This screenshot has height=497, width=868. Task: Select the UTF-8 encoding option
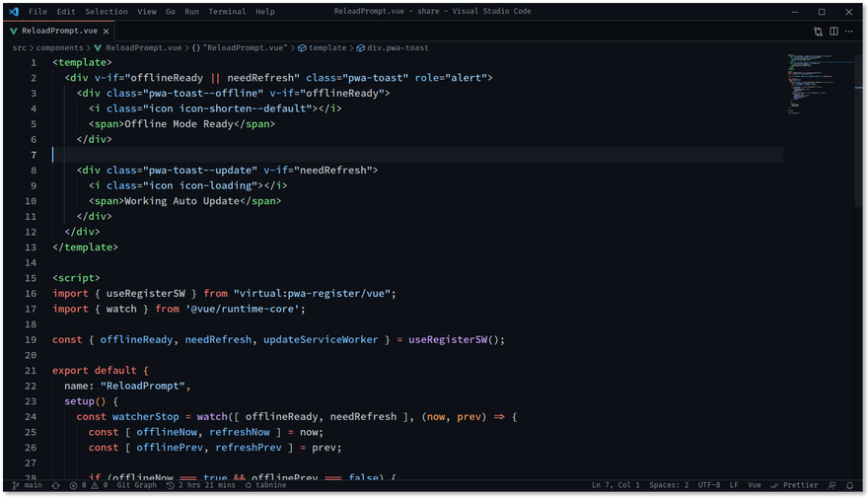[x=709, y=485]
